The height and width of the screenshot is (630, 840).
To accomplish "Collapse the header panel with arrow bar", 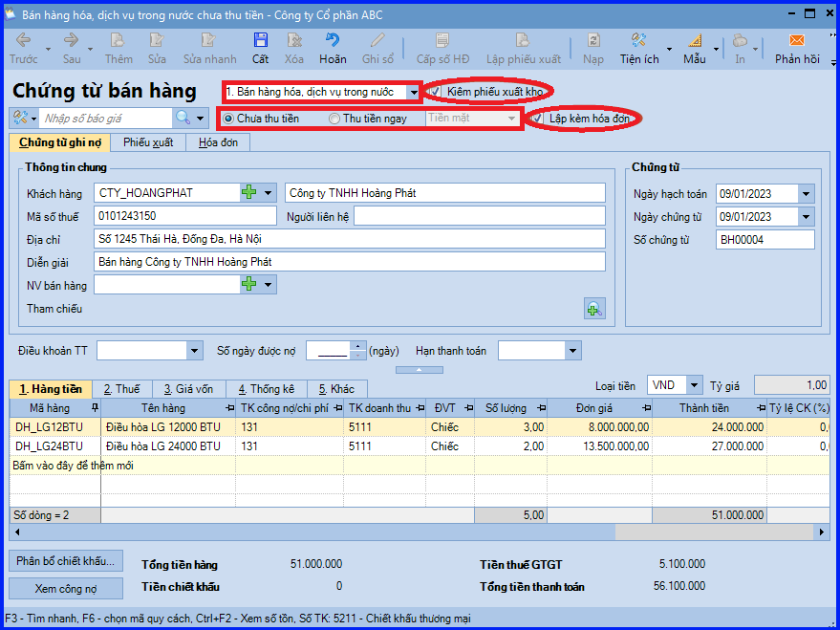I will [419, 370].
